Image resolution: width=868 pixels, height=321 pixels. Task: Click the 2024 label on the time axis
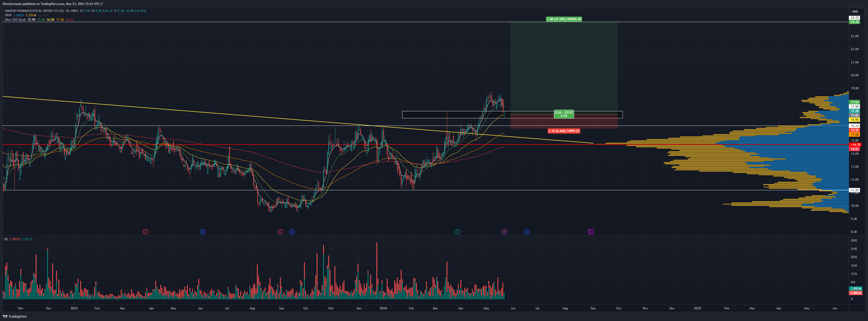click(x=383, y=308)
